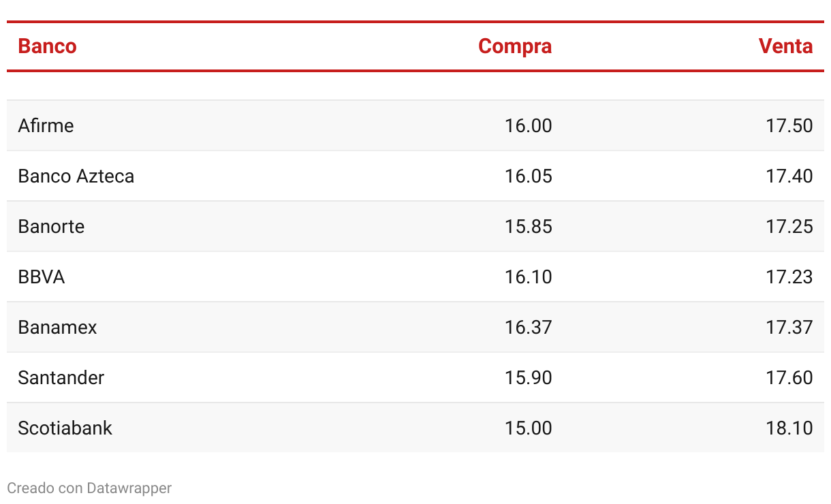This screenshot has width=831, height=504.
Task: Click the Scotiabank bank name
Action: pyautogui.click(x=65, y=428)
